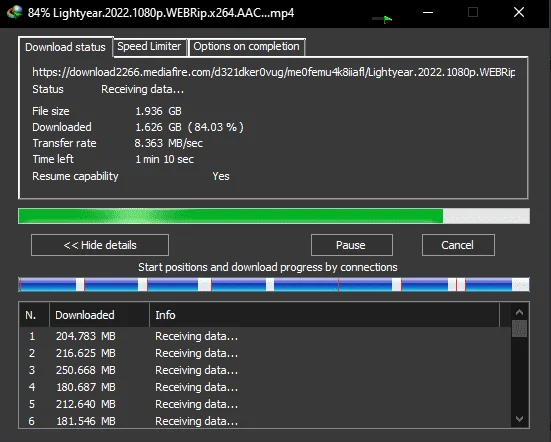Select connection row with 212.640 MB
The width and height of the screenshot is (551, 442).
point(265,404)
